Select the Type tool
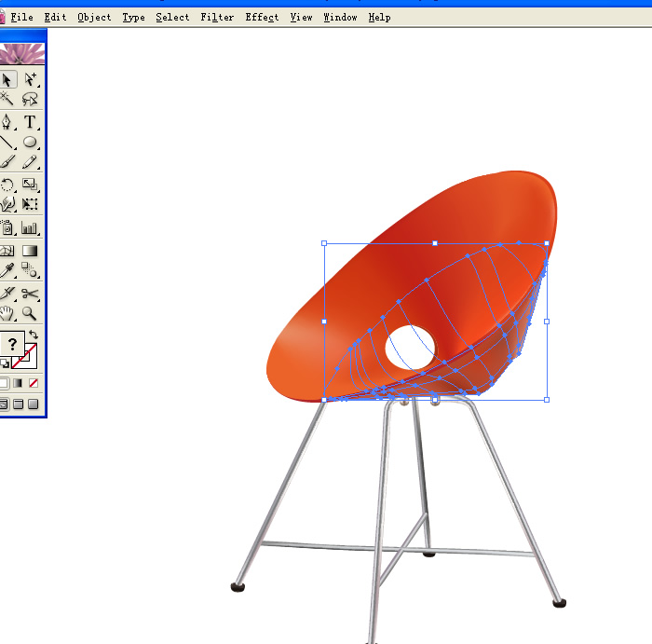This screenshot has width=652, height=644. click(31, 122)
